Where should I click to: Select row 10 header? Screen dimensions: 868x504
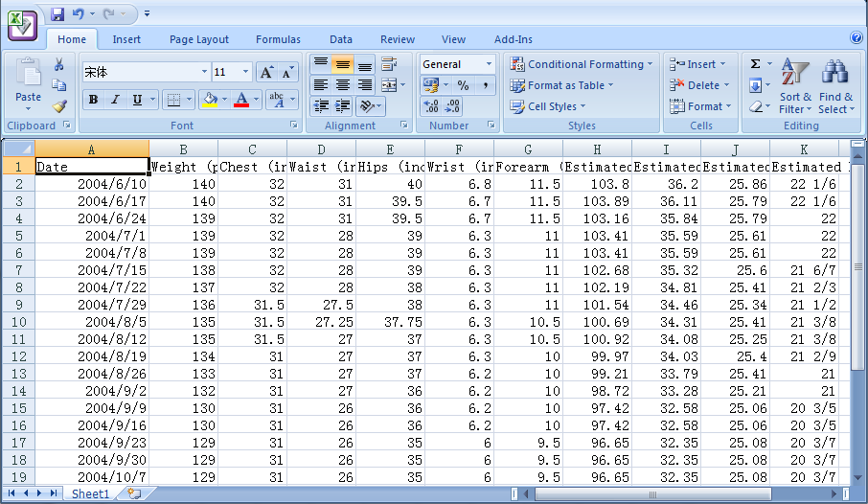pyautogui.click(x=18, y=322)
